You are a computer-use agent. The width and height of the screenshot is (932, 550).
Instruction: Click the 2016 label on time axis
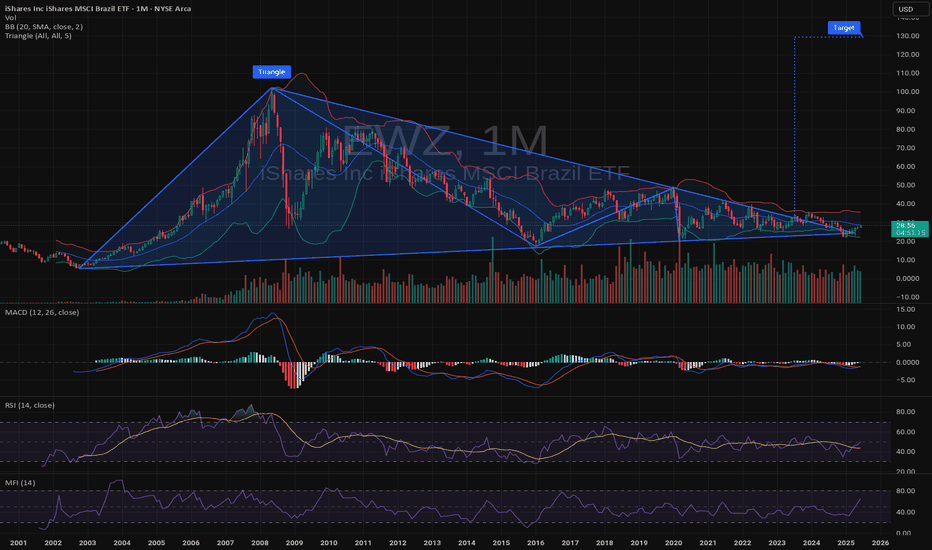pyautogui.click(x=536, y=543)
